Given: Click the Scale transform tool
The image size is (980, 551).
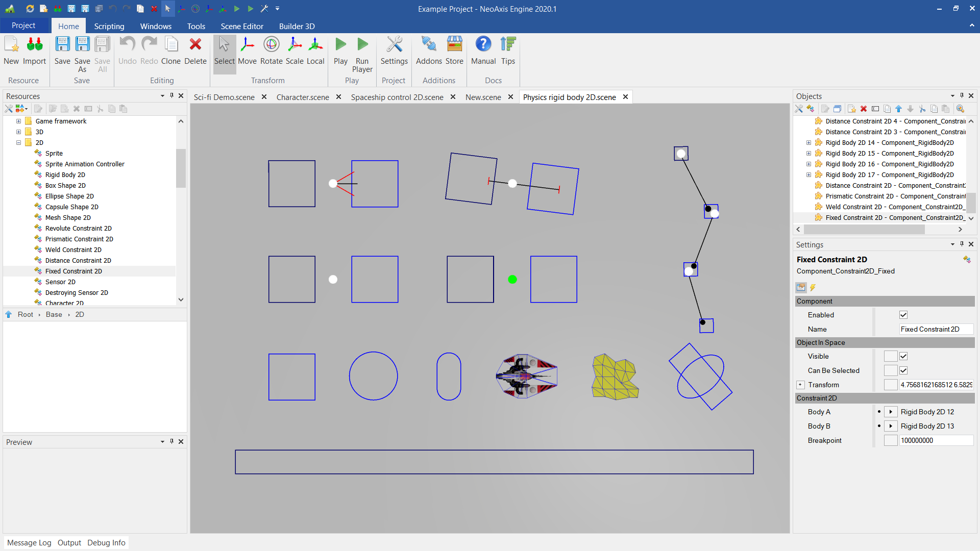Looking at the screenshot, I should coord(295,51).
